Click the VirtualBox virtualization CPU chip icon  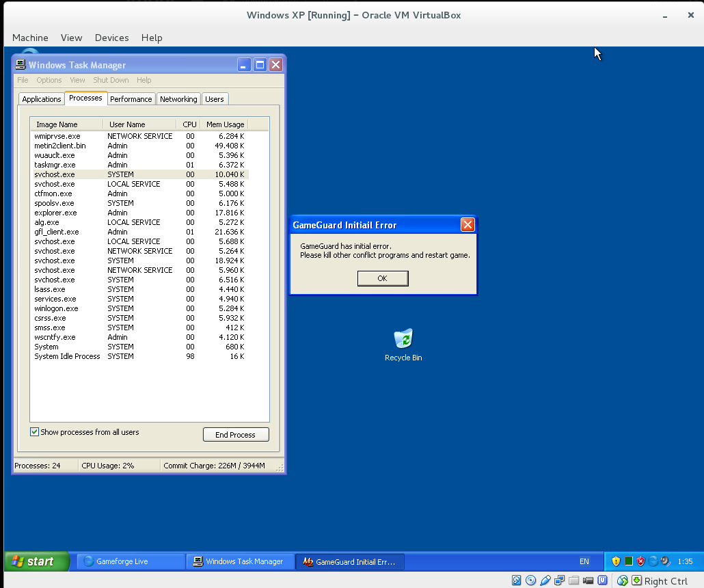coord(603,580)
